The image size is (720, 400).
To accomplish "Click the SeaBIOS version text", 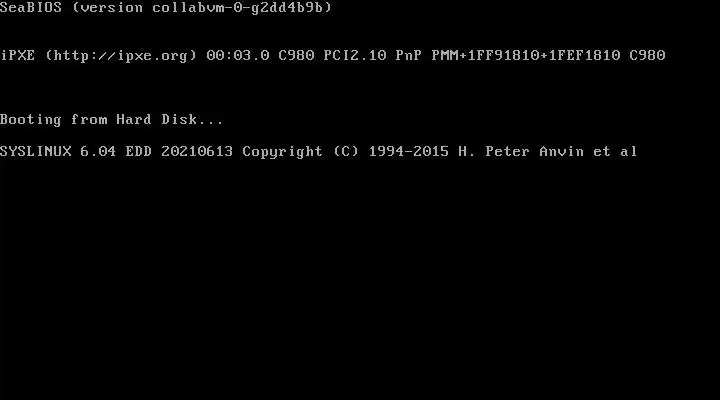I will coord(166,7).
